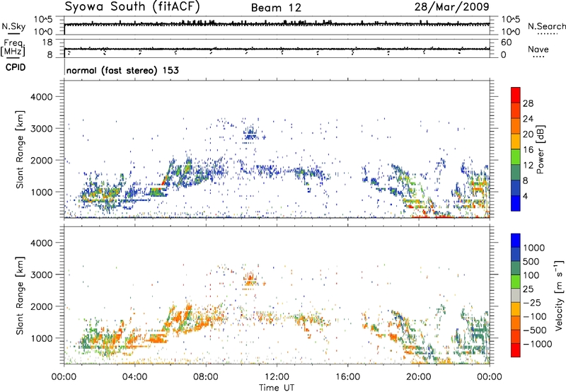Click the "20:00" time axis tick label
566x392 pixels.
[x=419, y=377]
